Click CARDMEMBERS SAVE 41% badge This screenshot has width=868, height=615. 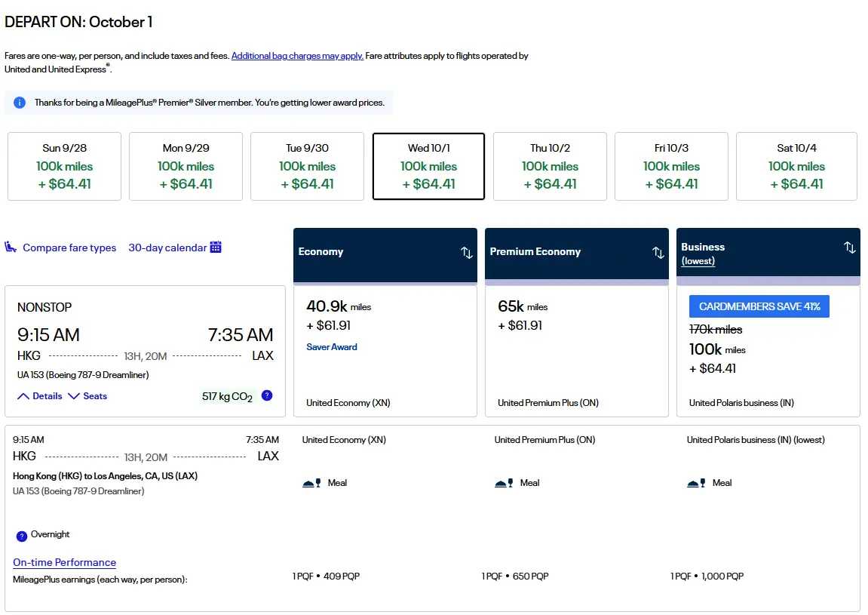(x=759, y=306)
